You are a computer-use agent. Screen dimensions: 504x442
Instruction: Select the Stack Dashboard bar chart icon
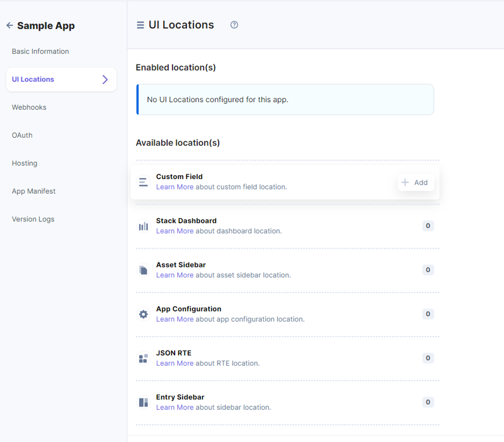tap(143, 226)
